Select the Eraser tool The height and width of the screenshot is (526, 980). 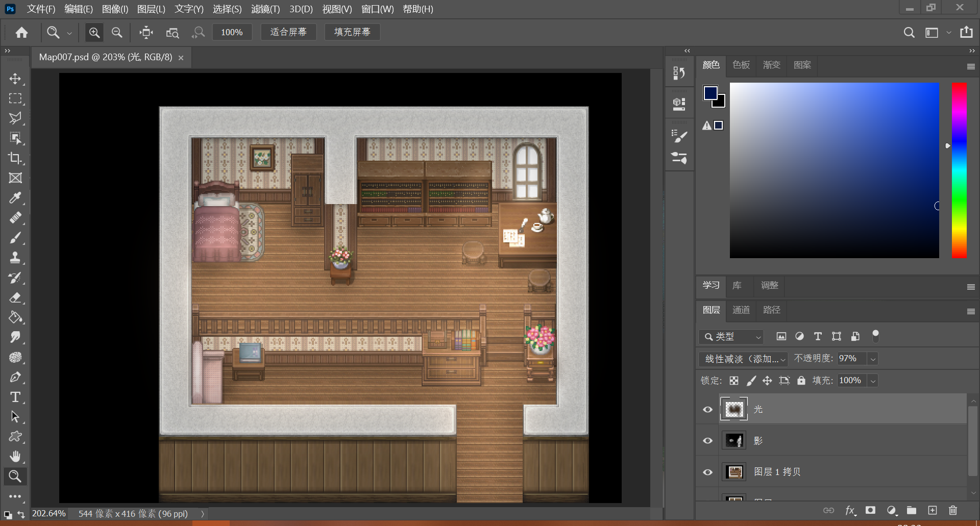click(x=15, y=297)
